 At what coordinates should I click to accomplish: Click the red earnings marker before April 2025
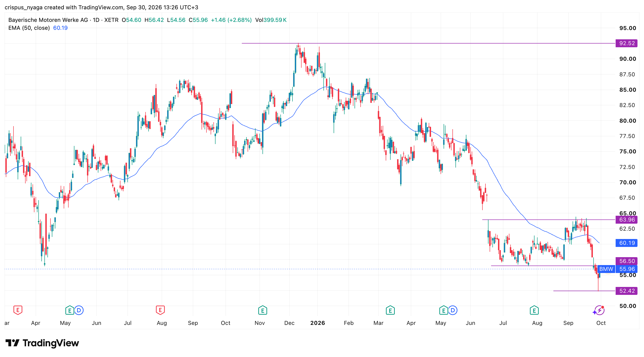[18, 310]
